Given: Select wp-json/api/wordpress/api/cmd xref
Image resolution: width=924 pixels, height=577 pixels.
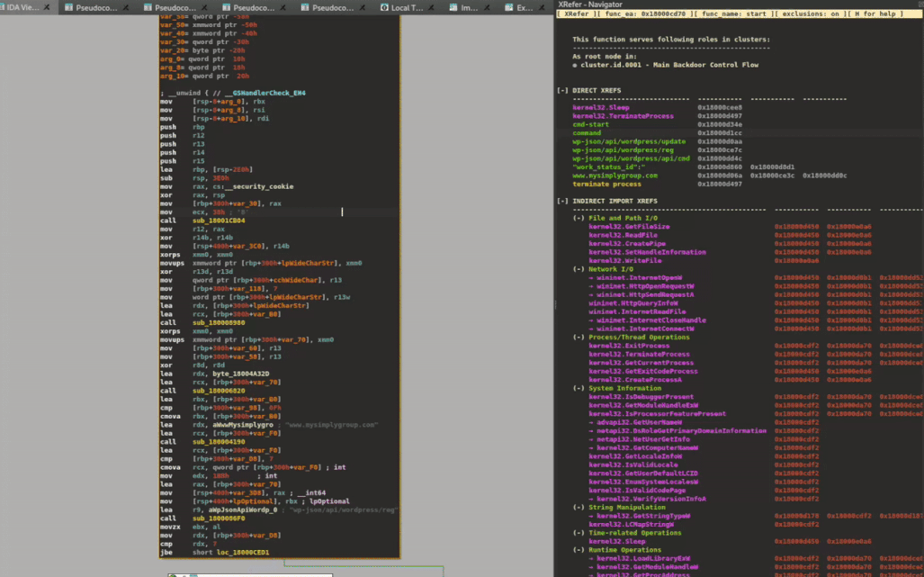Looking at the screenshot, I should coord(631,158).
